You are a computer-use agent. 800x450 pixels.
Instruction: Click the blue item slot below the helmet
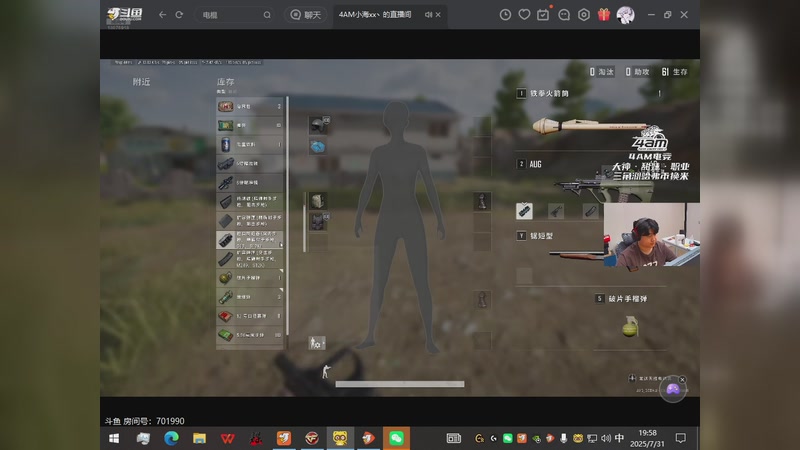[x=318, y=147]
